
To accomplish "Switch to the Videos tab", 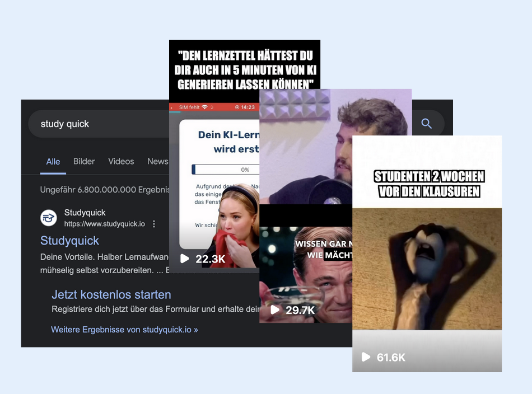I will 121,161.
